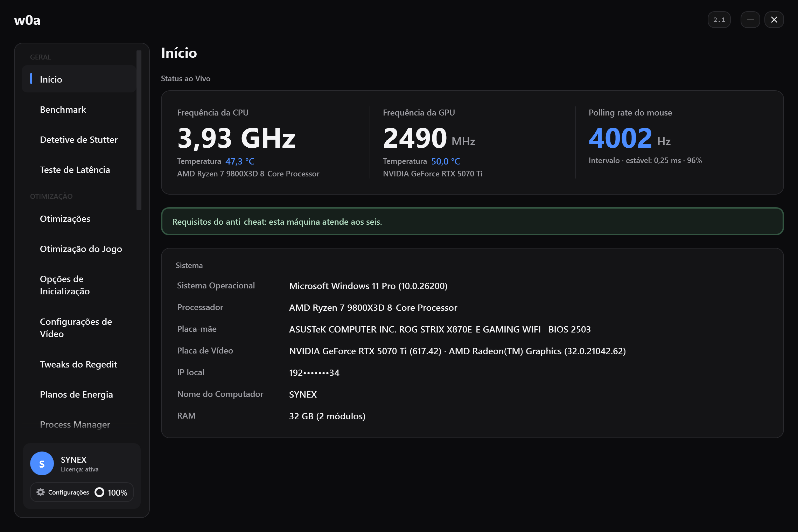
Task: Open Otimização do Jogo
Action: pyautogui.click(x=79, y=249)
